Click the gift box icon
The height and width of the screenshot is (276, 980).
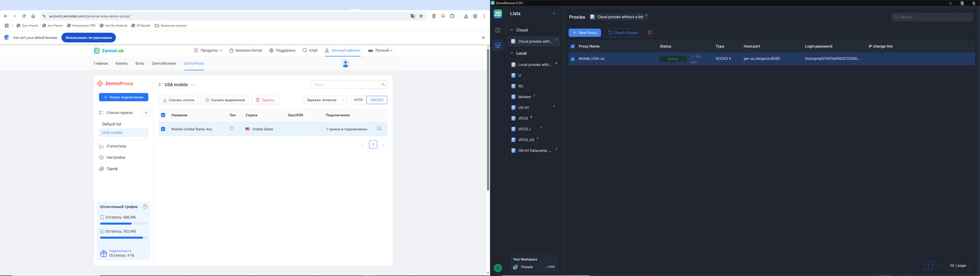click(x=104, y=254)
